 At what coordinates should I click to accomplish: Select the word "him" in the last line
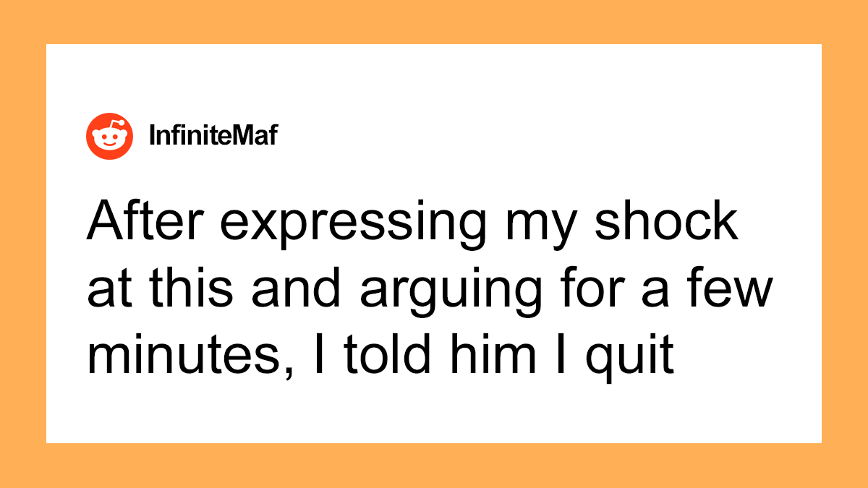493,357
